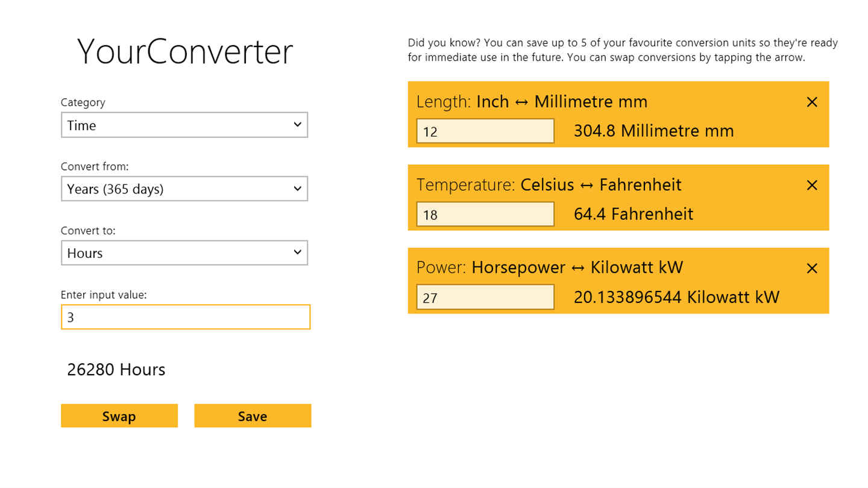This screenshot has width=868, height=488.
Task: Expand the Convert from dropdown
Action: 184,189
